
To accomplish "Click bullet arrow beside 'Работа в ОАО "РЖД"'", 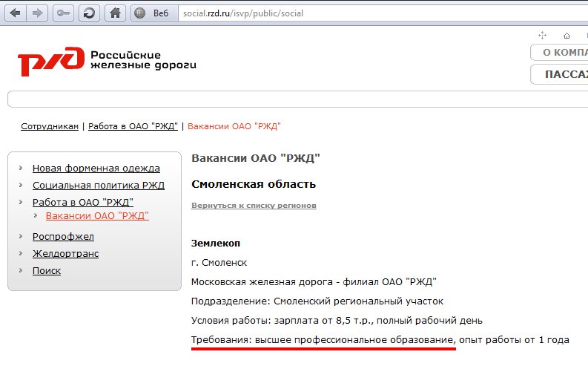I will click(21, 202).
